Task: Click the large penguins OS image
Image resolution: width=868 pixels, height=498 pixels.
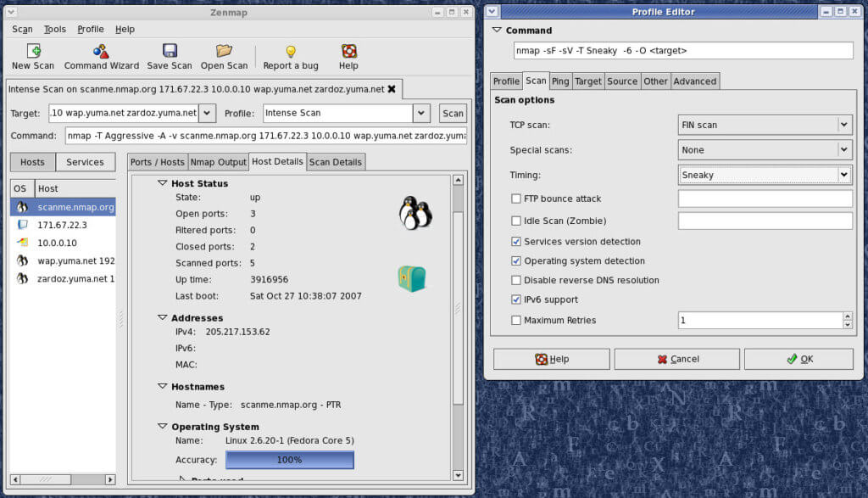Action: point(415,213)
